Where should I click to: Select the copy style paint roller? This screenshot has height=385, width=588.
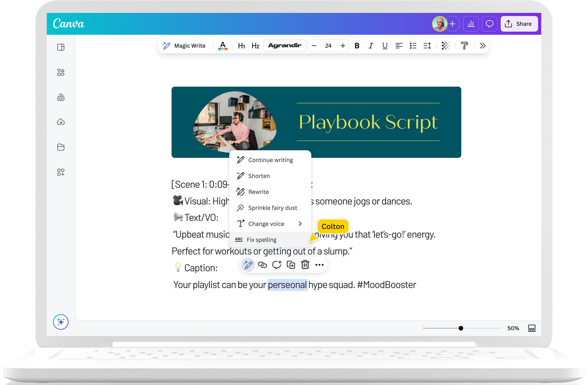coord(464,46)
